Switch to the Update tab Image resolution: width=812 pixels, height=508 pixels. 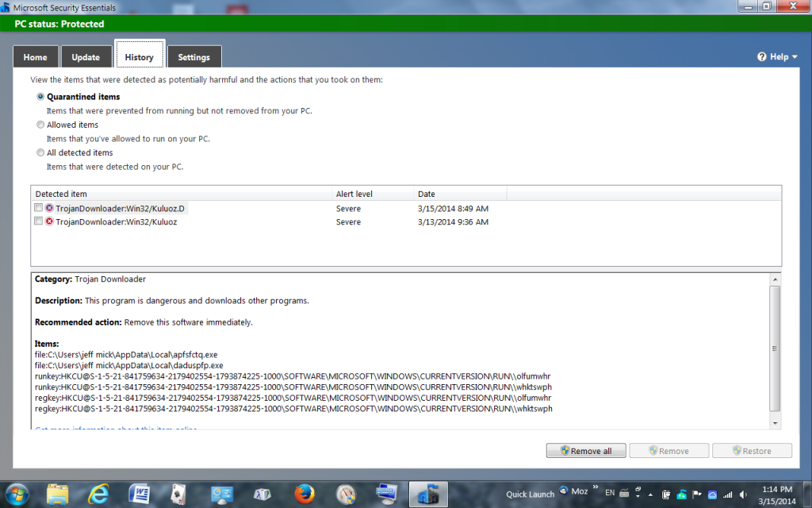click(x=86, y=57)
